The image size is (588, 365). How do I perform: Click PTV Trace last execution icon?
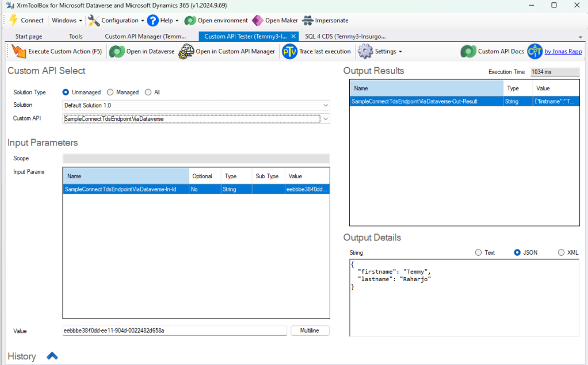click(x=289, y=51)
